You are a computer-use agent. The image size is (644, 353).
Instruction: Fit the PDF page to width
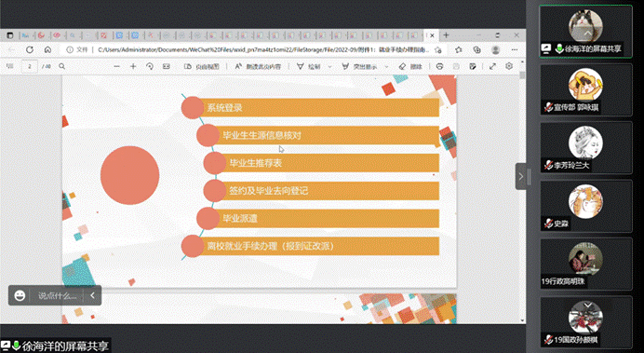(x=166, y=66)
